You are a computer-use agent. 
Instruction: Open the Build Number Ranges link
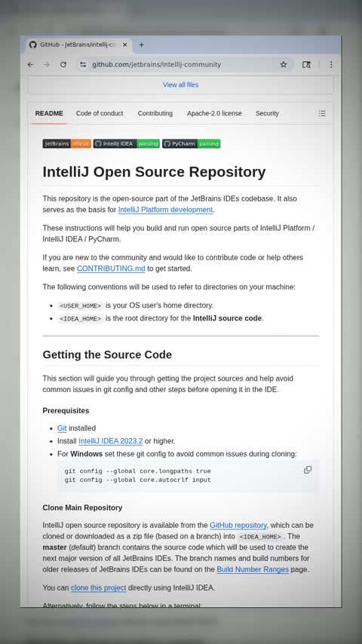pos(253,569)
